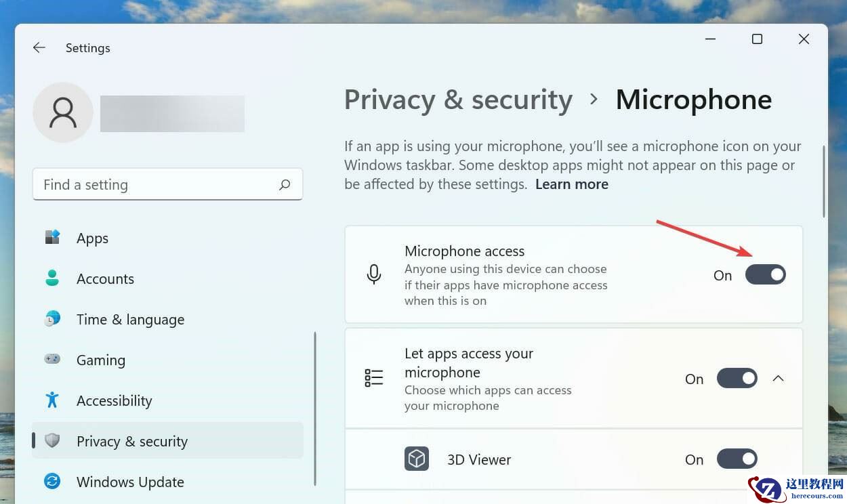The image size is (847, 504).
Task: Click the 3D Viewer app icon
Action: 417,459
